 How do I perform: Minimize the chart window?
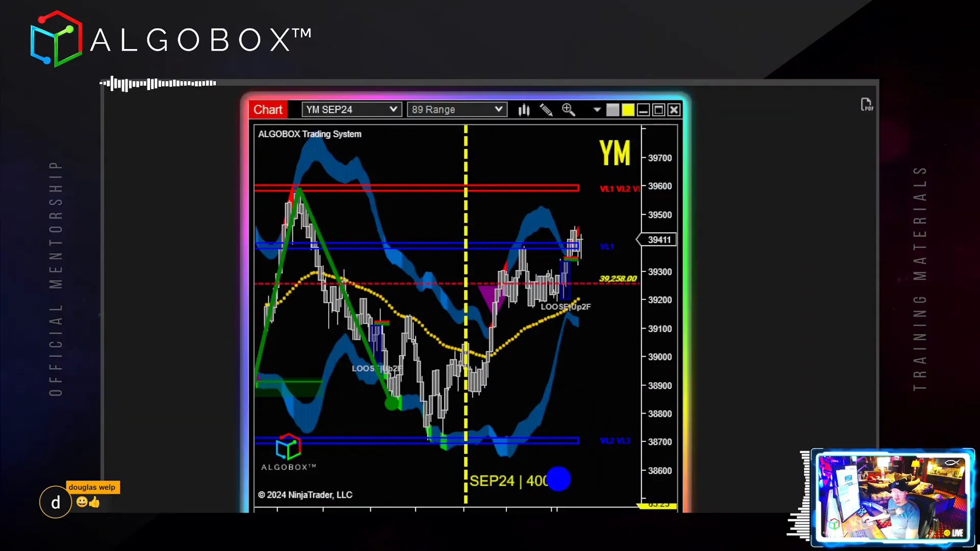pos(643,110)
